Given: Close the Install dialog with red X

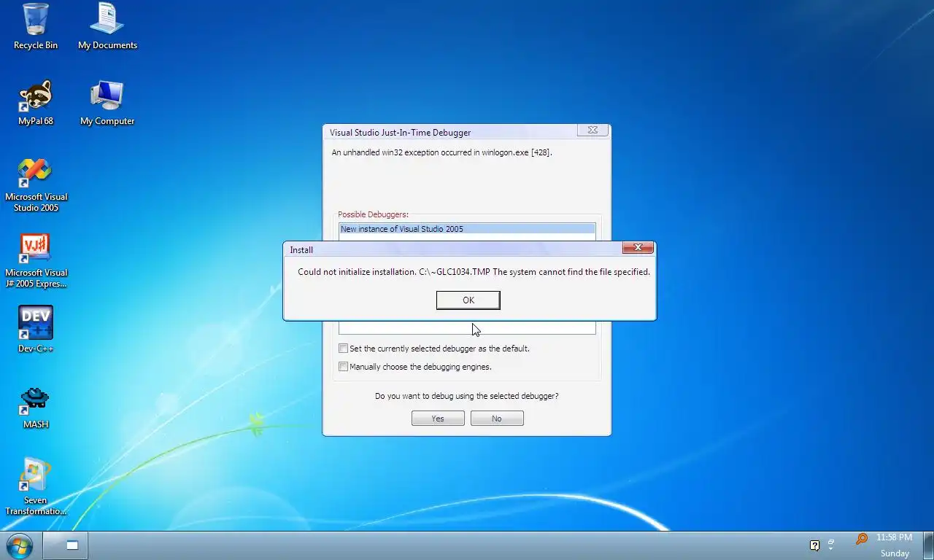Looking at the screenshot, I should point(638,248).
